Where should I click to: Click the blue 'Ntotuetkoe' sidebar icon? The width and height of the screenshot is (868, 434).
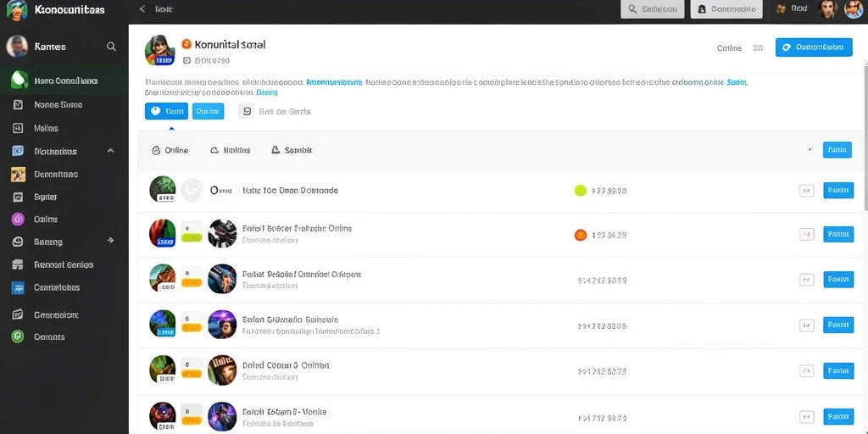pos(18,151)
